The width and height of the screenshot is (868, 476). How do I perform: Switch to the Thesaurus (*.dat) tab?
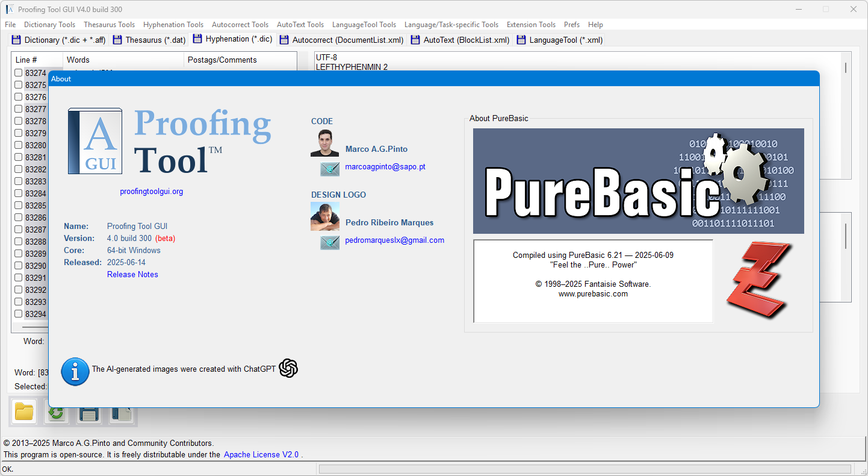149,40
